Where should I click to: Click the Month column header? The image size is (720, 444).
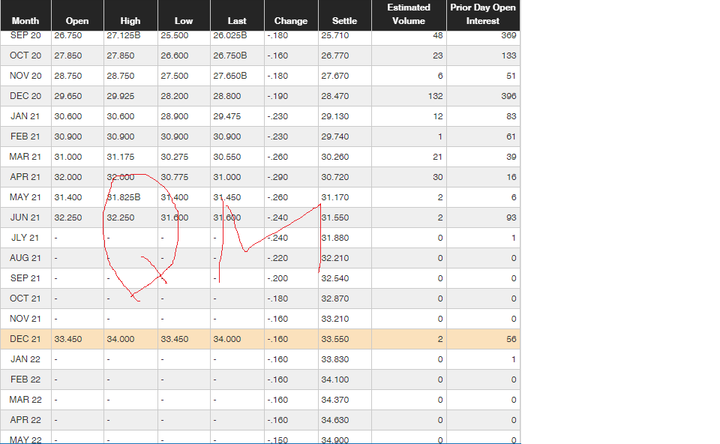click(25, 21)
